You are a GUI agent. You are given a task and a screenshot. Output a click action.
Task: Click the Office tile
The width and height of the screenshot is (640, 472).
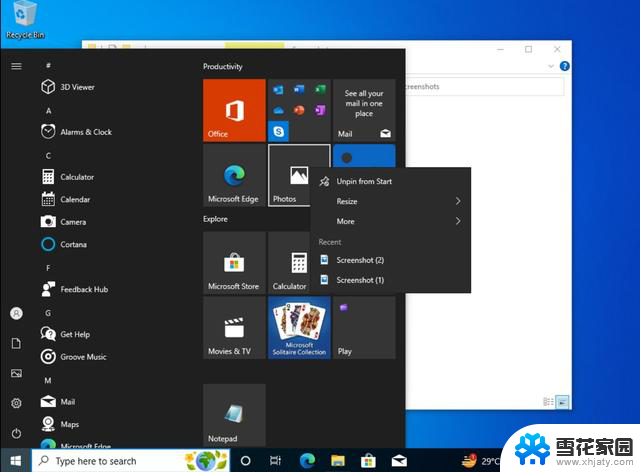(234, 110)
